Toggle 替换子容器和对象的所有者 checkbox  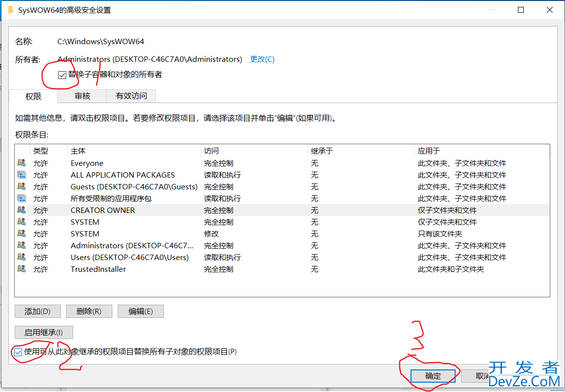click(x=62, y=75)
